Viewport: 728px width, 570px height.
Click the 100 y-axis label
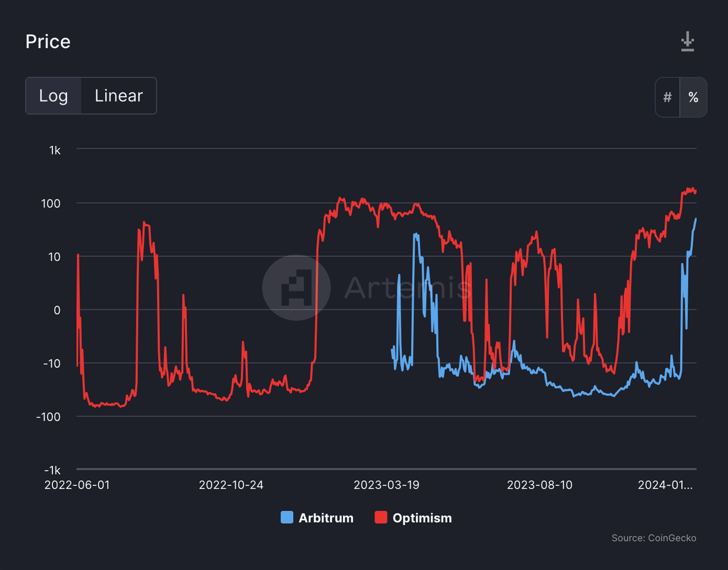[x=51, y=203]
